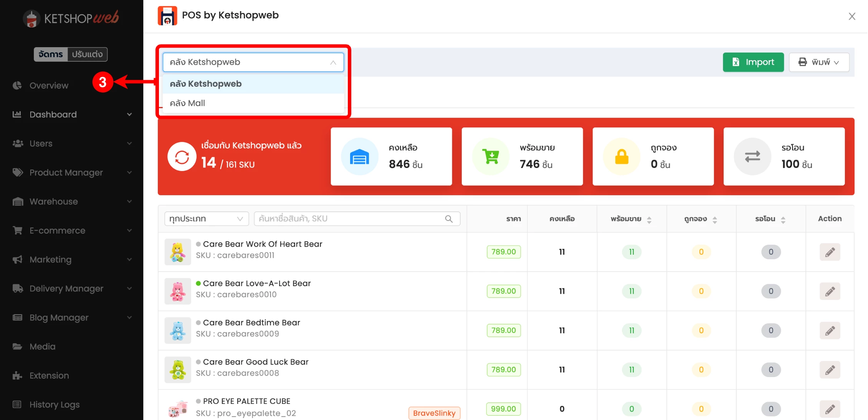Click edit pencil for Care Bear Bedtime Bear

tap(830, 331)
